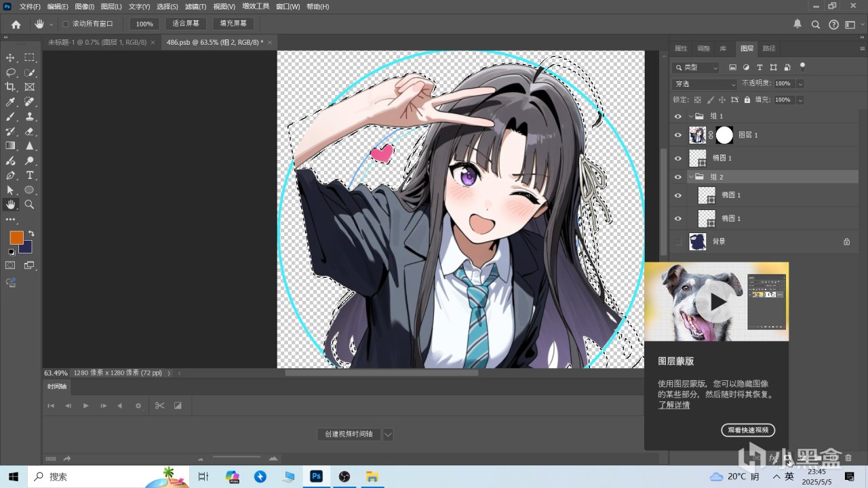Switch to the 路径 panel tab

(769, 49)
